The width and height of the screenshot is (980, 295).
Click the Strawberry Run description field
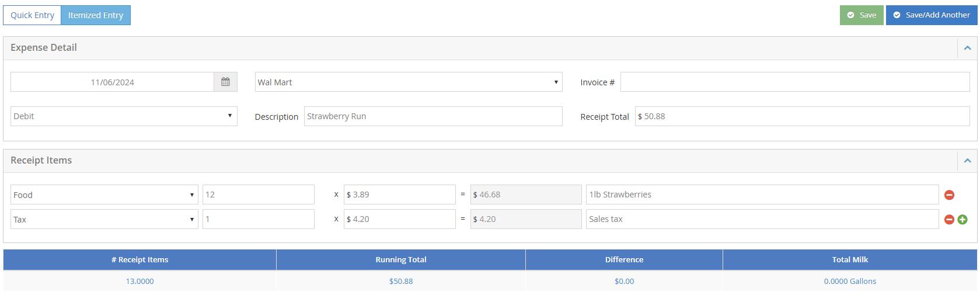click(433, 116)
